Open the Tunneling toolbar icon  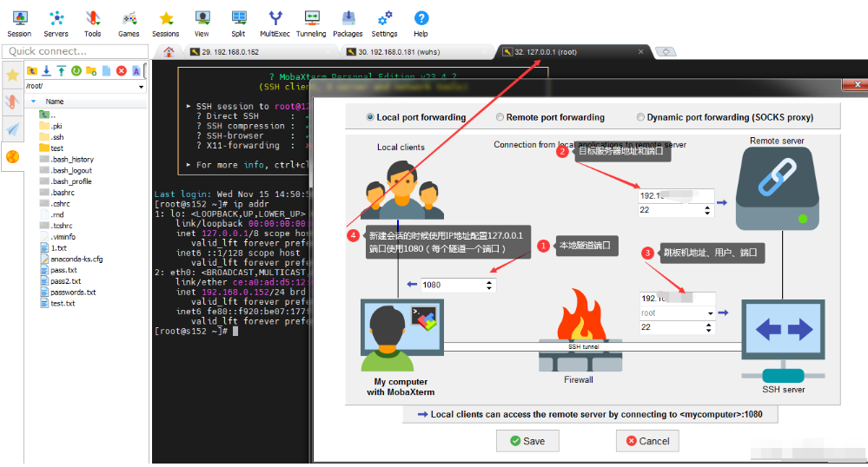tap(311, 23)
